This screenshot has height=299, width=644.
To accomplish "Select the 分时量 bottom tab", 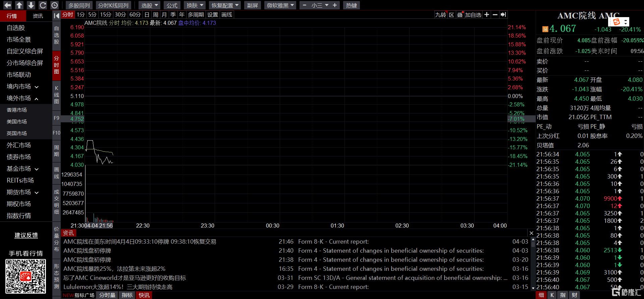I will tap(107, 295).
